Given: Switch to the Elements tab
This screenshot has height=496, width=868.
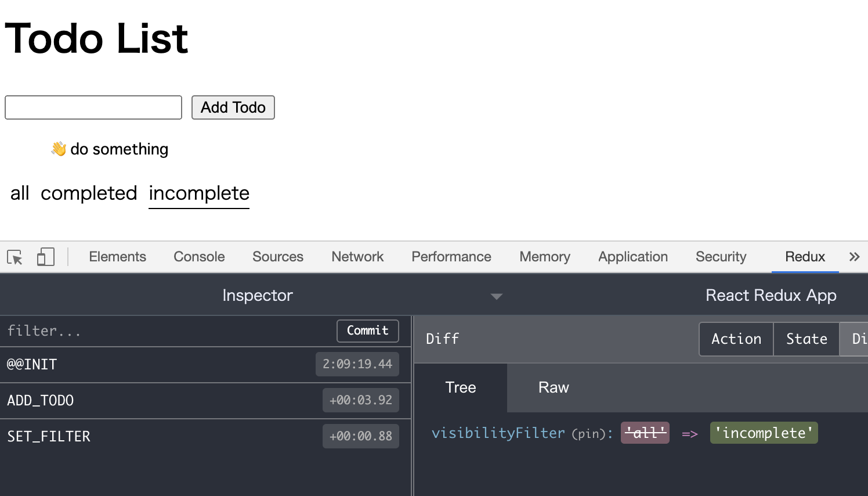Looking at the screenshot, I should click(117, 257).
